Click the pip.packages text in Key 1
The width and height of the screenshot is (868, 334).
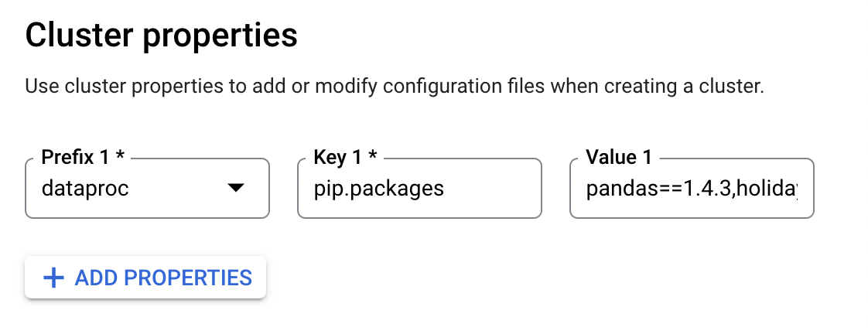(x=379, y=188)
